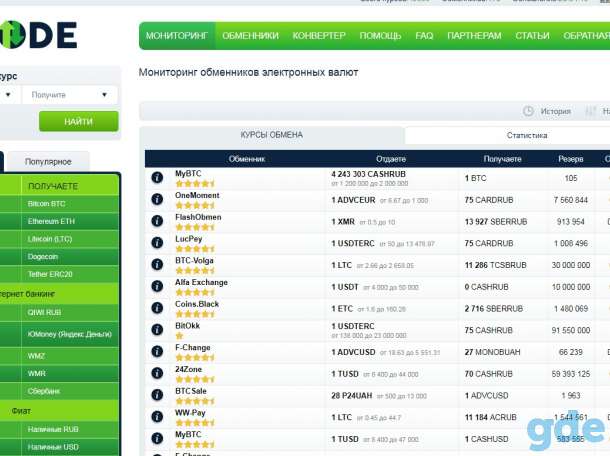Image resolution: width=610 pixels, height=456 pixels.
Task: Open info icon for LucPey exchanger
Action: point(157,243)
